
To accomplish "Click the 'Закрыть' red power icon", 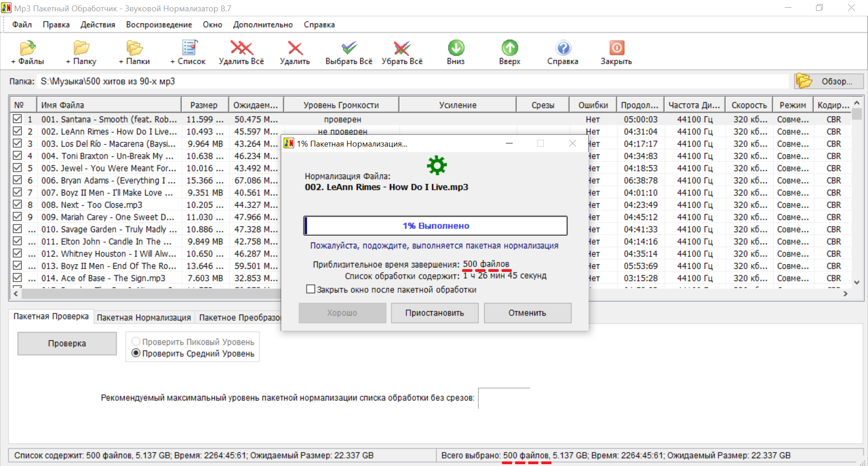I will coord(617,48).
